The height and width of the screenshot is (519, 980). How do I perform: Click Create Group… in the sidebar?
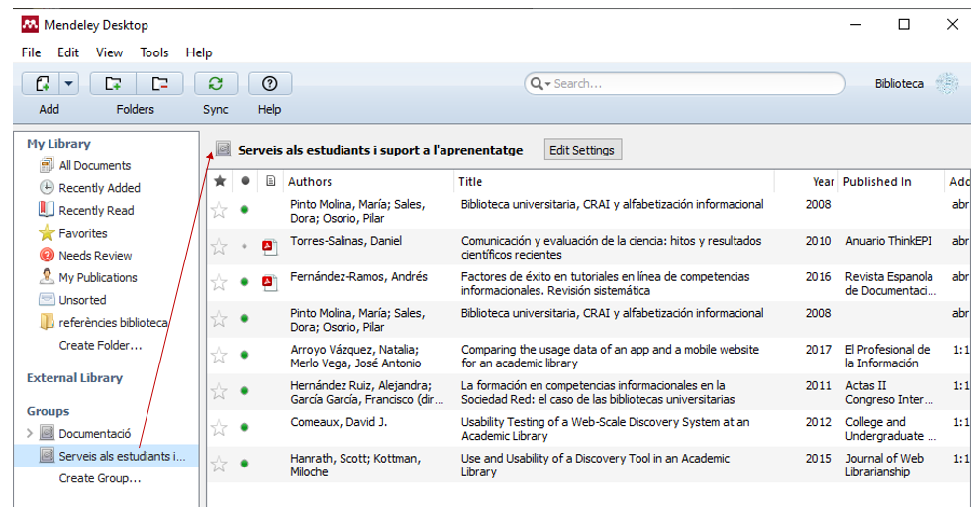pos(99,478)
